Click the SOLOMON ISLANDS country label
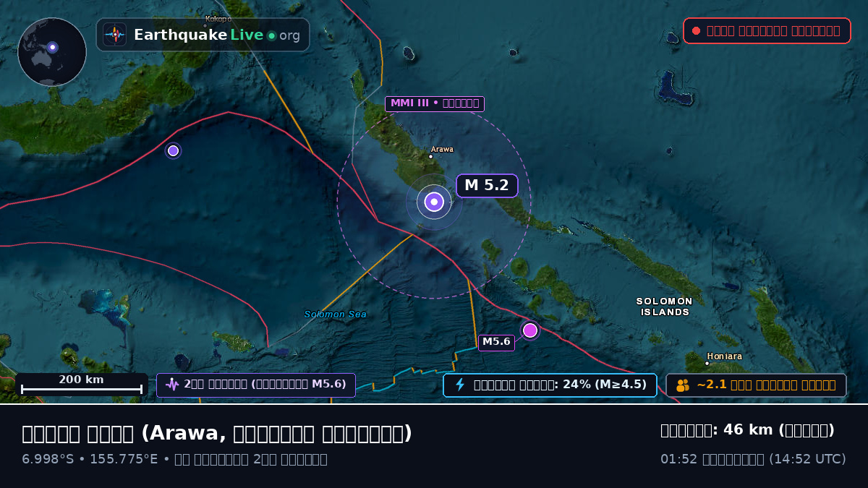 665,307
